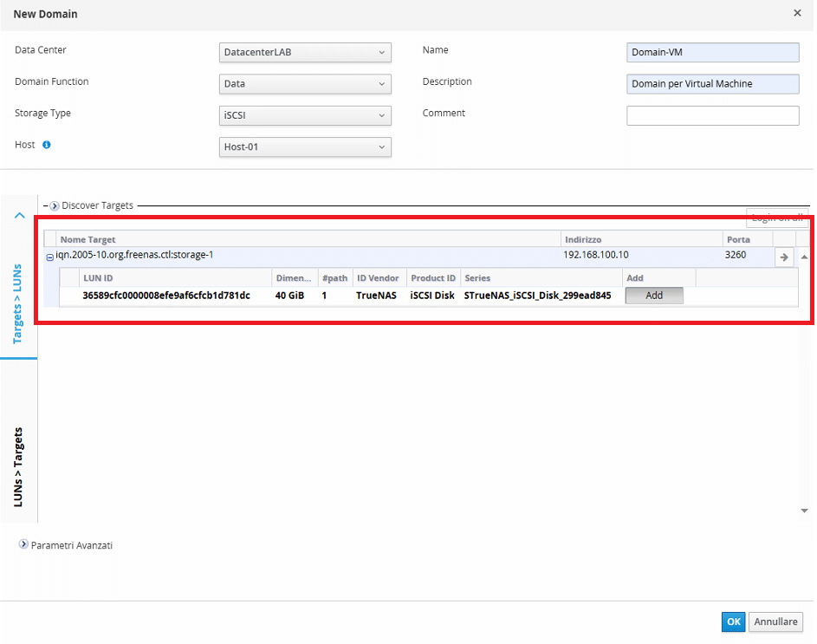817x644 pixels.
Task: Click the ID Vendor column header
Action: click(x=378, y=278)
